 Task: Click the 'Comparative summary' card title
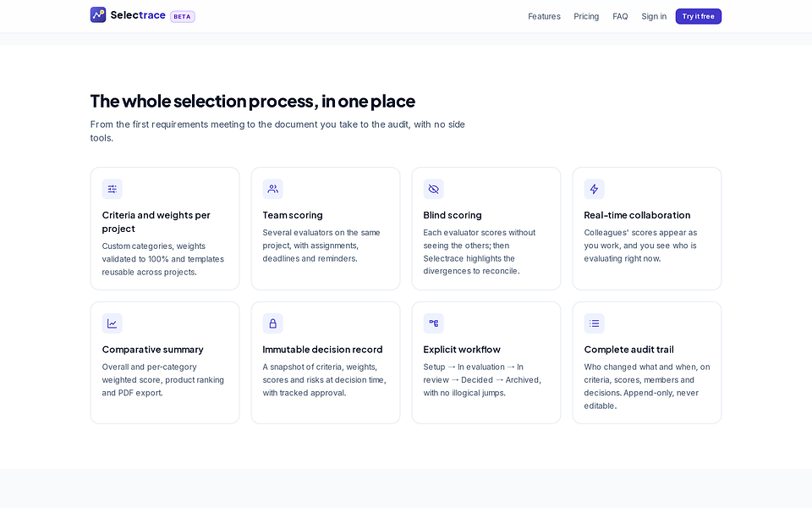[x=153, y=350]
